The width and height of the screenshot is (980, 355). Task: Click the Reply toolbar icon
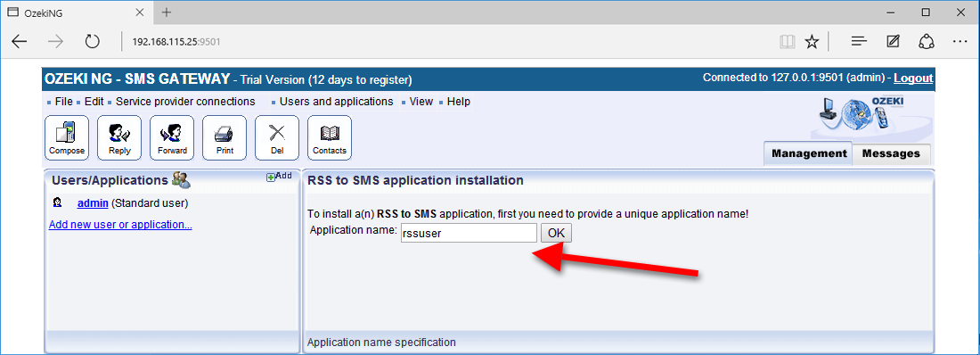(119, 137)
